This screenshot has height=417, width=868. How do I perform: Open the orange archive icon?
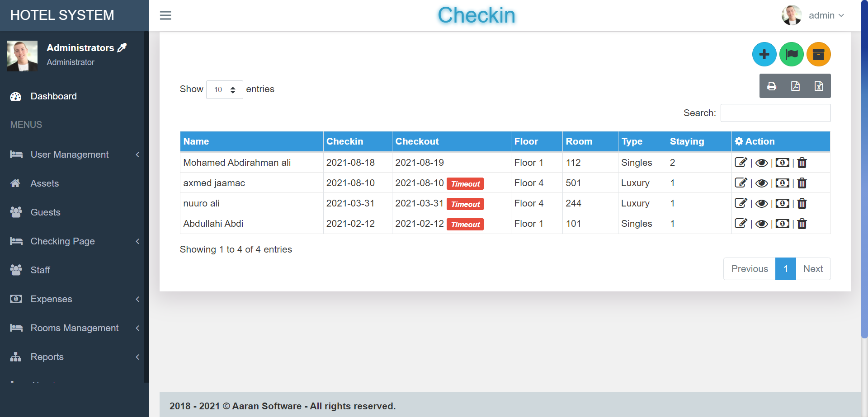[818, 54]
